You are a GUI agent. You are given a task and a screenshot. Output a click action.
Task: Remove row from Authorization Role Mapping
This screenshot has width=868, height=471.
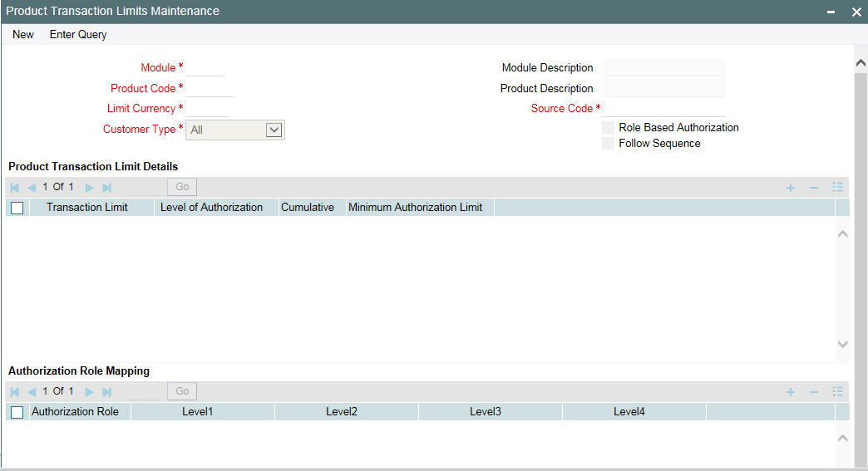click(814, 392)
